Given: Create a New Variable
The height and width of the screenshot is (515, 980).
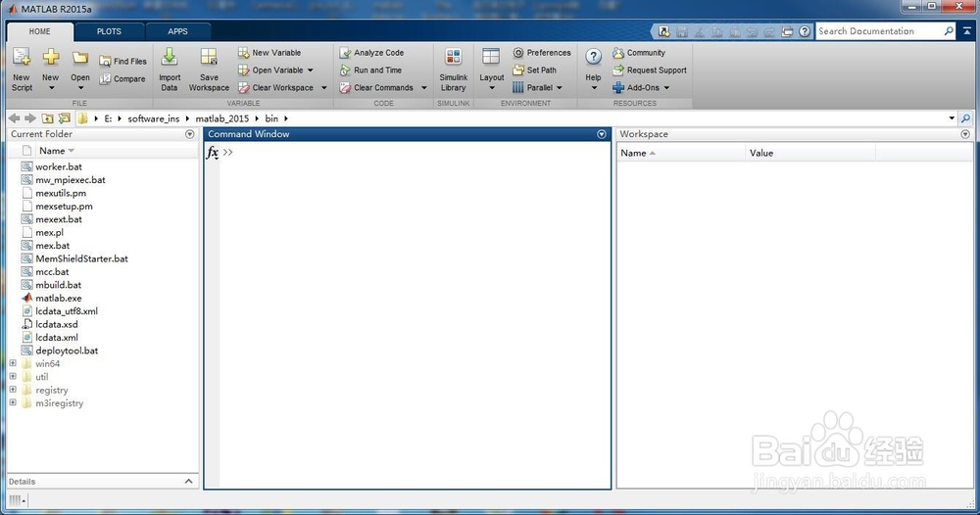Looking at the screenshot, I should (269, 53).
